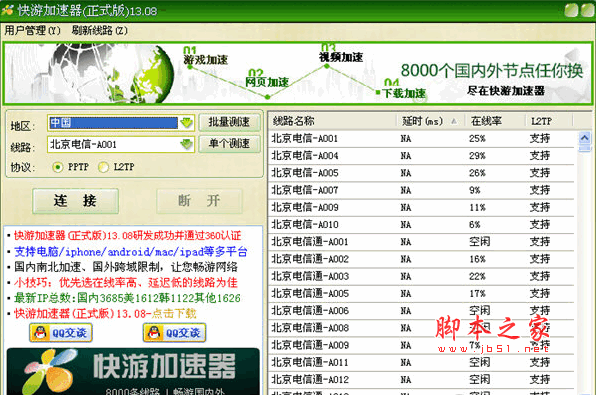Click the 25% online rate cell
Screen dimensions: 596x395
pyautogui.click(x=477, y=139)
